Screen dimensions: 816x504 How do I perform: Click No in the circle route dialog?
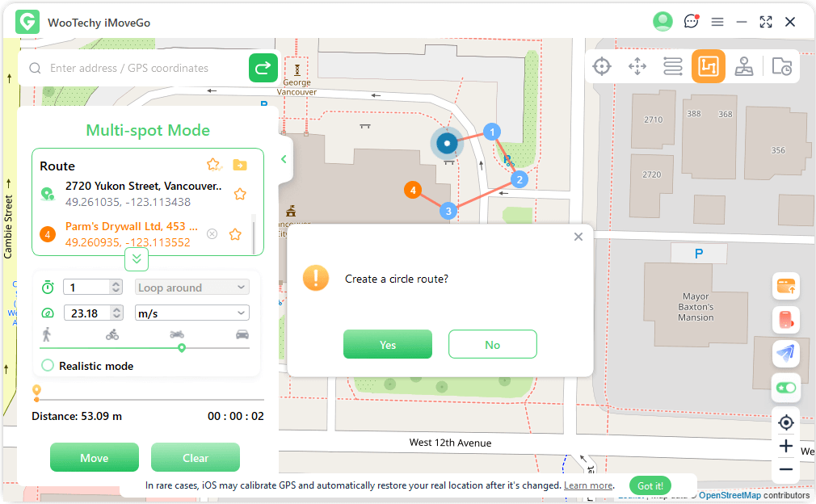(x=492, y=344)
